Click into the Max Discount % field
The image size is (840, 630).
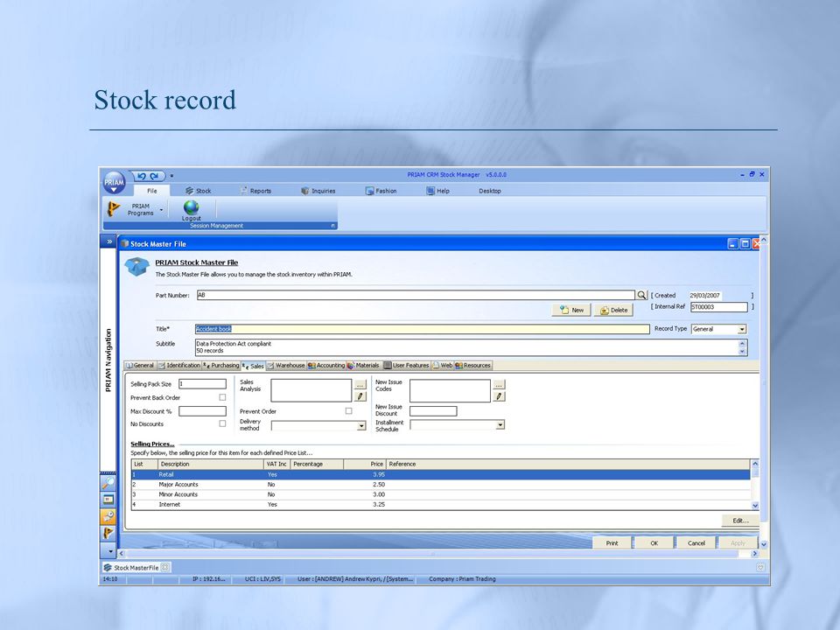pyautogui.click(x=202, y=411)
